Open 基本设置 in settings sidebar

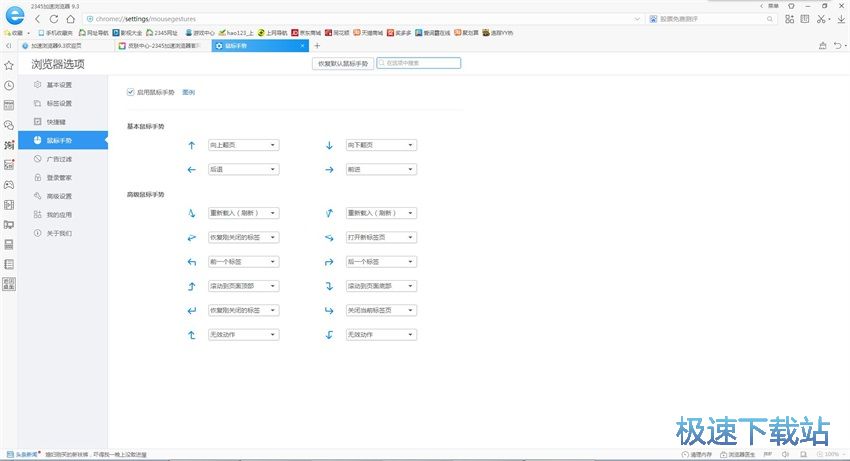(x=63, y=85)
